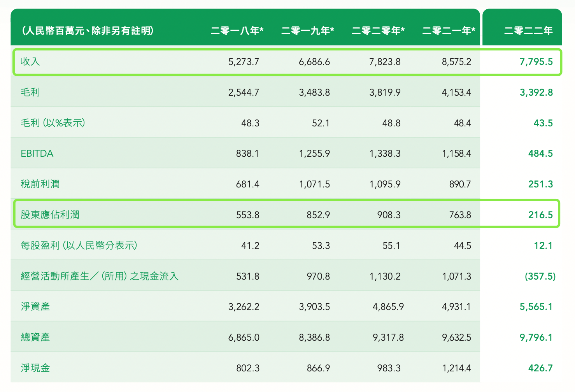Click the EBITDA row label
Viewport: 575px width, 392px height.
point(37,154)
